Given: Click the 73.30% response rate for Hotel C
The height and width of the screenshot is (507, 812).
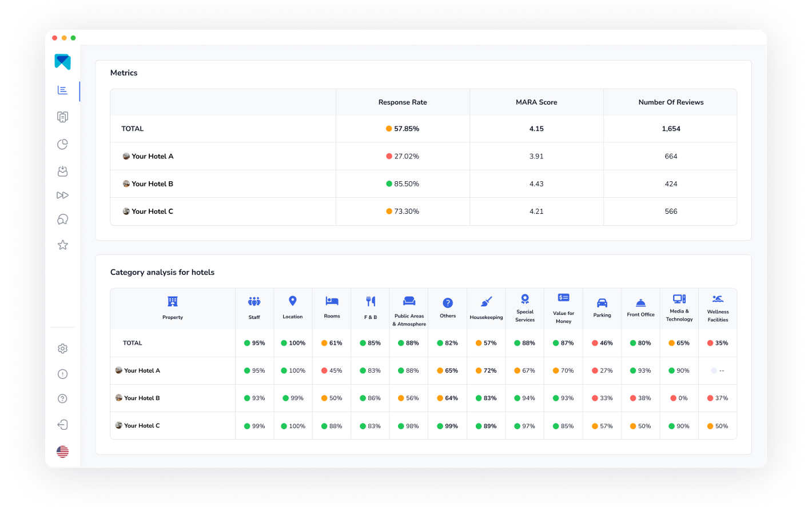Looking at the screenshot, I should 407,211.
